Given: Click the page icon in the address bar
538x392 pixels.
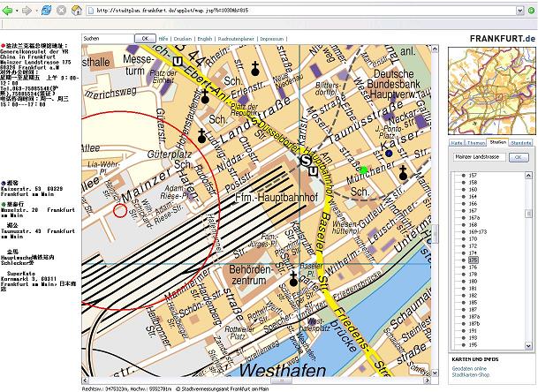Looking at the screenshot, I should click(x=91, y=11).
